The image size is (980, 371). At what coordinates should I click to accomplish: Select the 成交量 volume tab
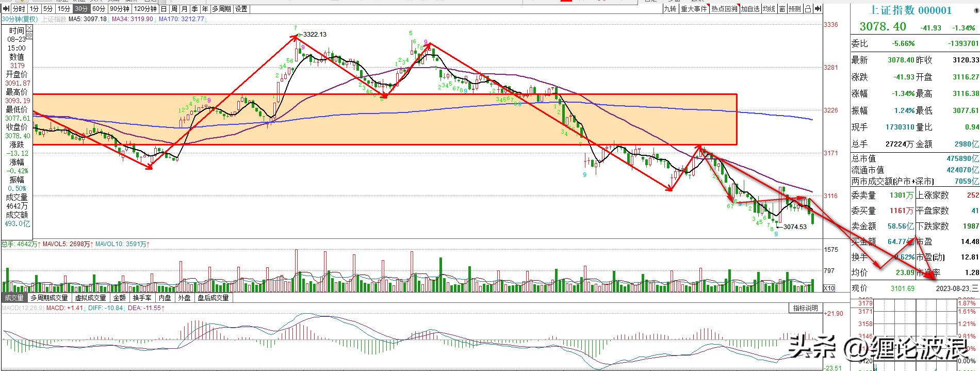[14, 298]
